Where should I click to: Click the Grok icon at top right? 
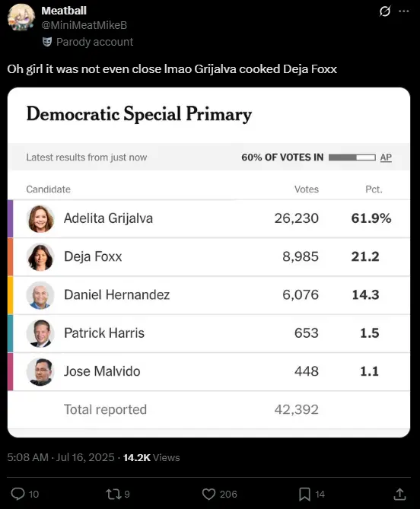pyautogui.click(x=385, y=11)
